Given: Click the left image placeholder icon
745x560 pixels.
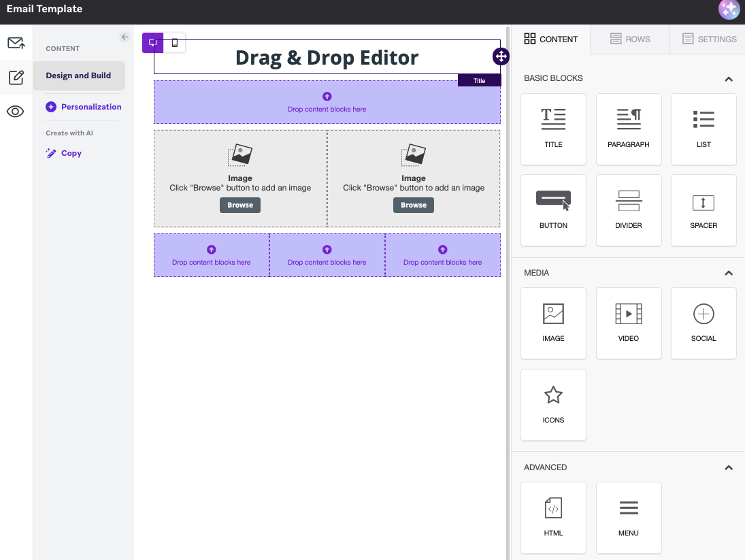Looking at the screenshot, I should pyautogui.click(x=240, y=155).
